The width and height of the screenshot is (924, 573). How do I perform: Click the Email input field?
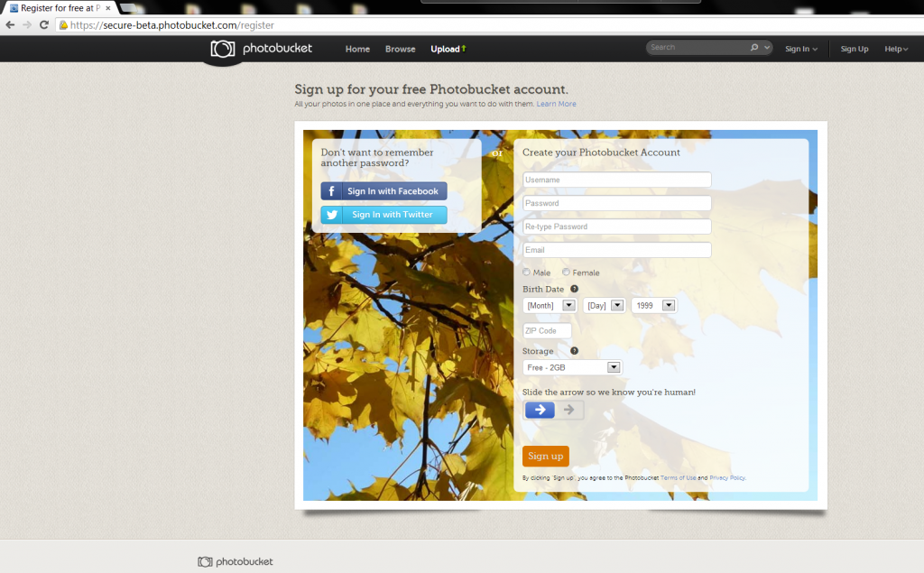(617, 250)
